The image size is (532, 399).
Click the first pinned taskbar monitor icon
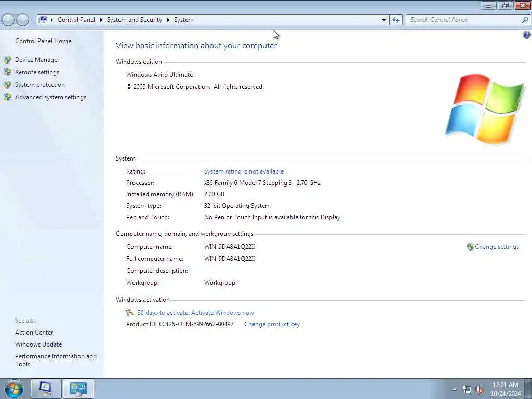click(46, 389)
